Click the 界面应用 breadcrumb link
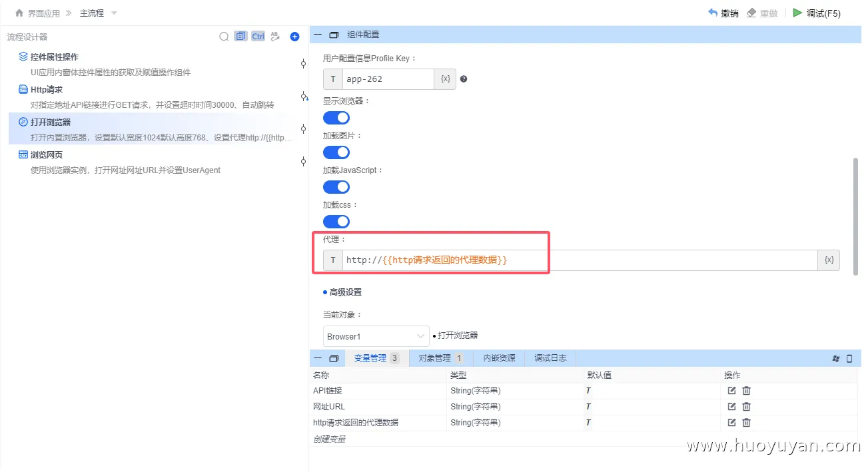This screenshot has height=472, width=868. pyautogui.click(x=43, y=13)
